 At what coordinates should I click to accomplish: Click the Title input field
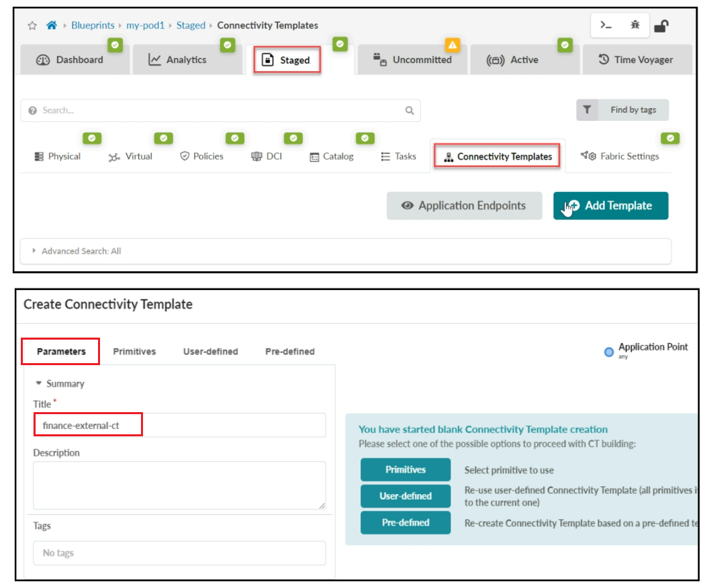(179, 426)
